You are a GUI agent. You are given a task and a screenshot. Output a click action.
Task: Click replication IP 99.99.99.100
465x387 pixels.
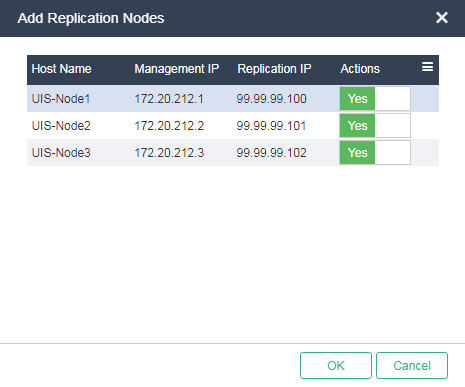click(x=271, y=99)
